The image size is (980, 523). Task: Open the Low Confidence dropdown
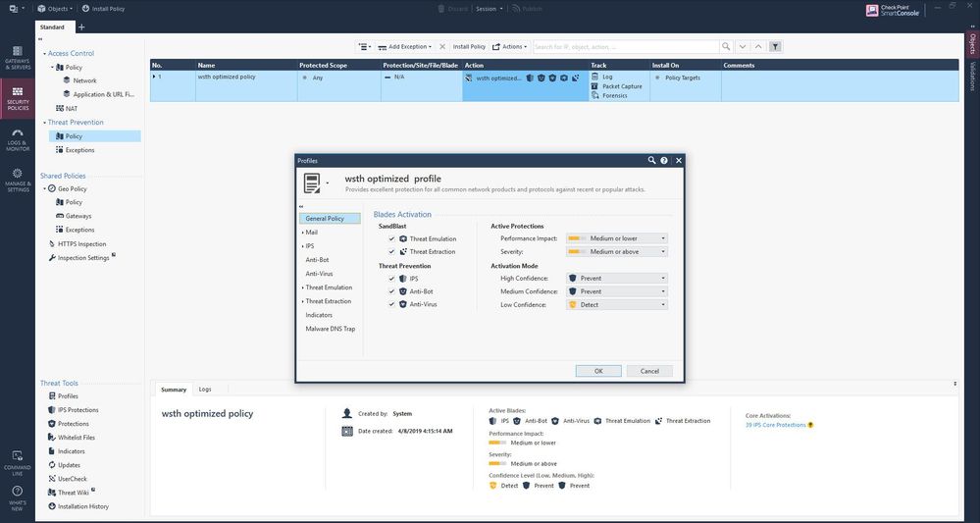pyautogui.click(x=617, y=304)
